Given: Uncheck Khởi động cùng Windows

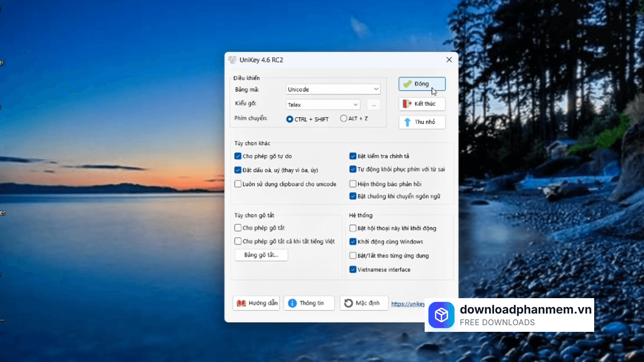Looking at the screenshot, I should 353,242.
